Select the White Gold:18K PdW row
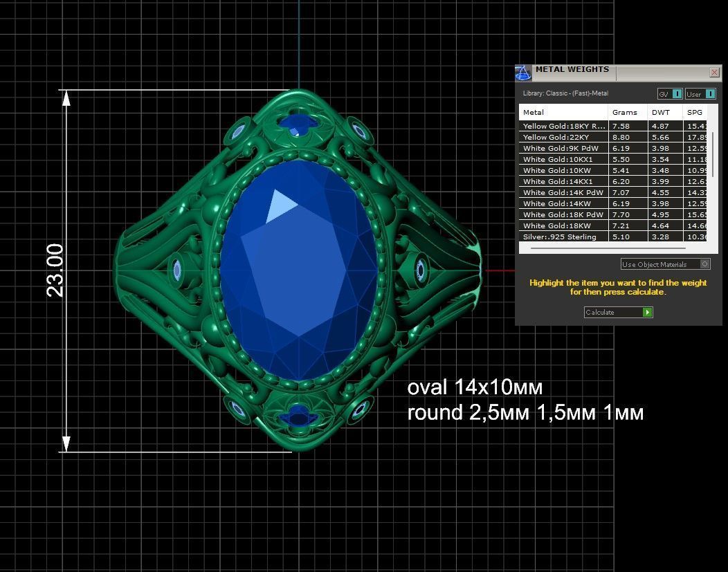The width and height of the screenshot is (728, 572). tap(613, 214)
